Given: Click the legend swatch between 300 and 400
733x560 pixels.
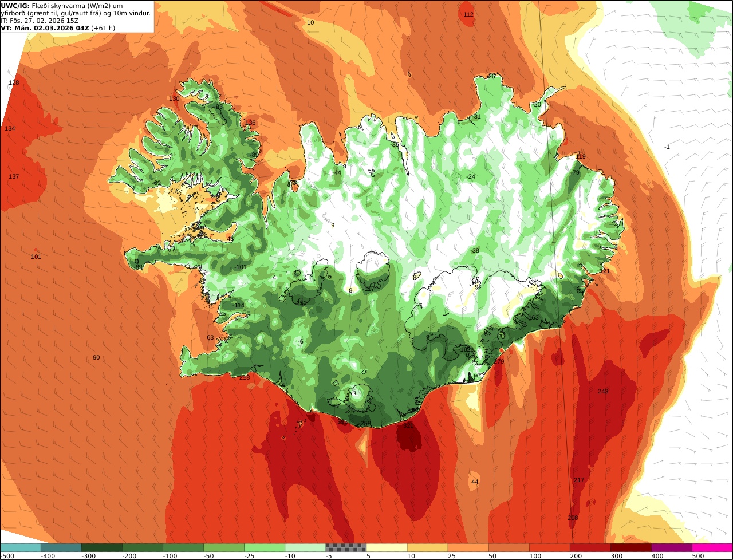Looking at the screenshot, I should click(630, 547).
